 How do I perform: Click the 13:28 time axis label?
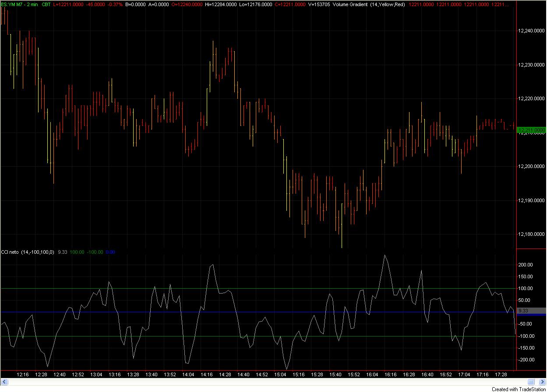pos(133,374)
